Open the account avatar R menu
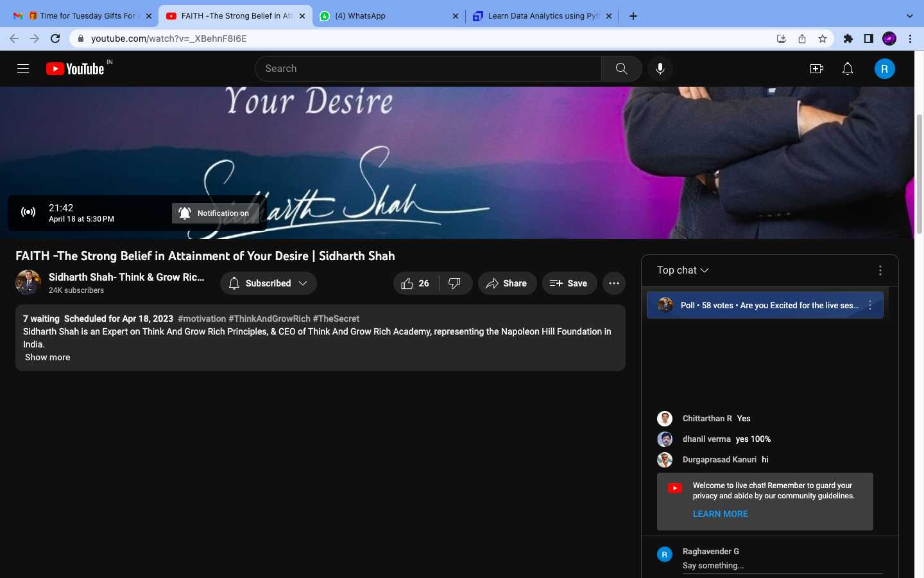924x578 pixels. (x=884, y=69)
